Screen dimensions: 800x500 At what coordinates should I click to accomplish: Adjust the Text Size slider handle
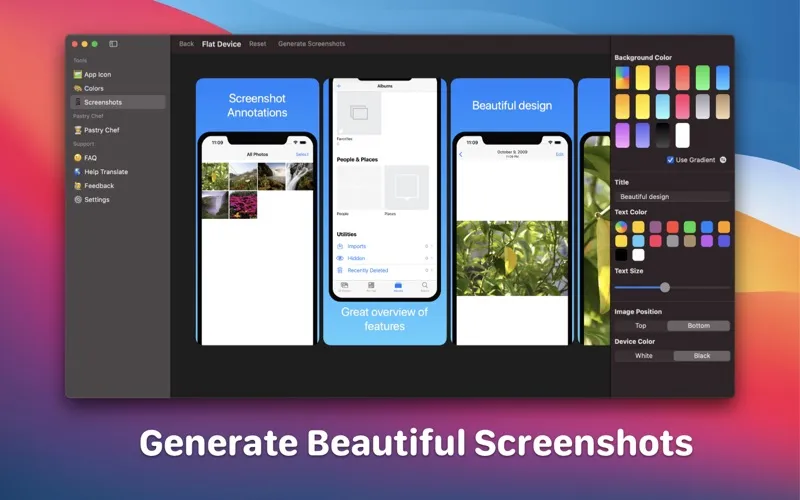coord(665,287)
